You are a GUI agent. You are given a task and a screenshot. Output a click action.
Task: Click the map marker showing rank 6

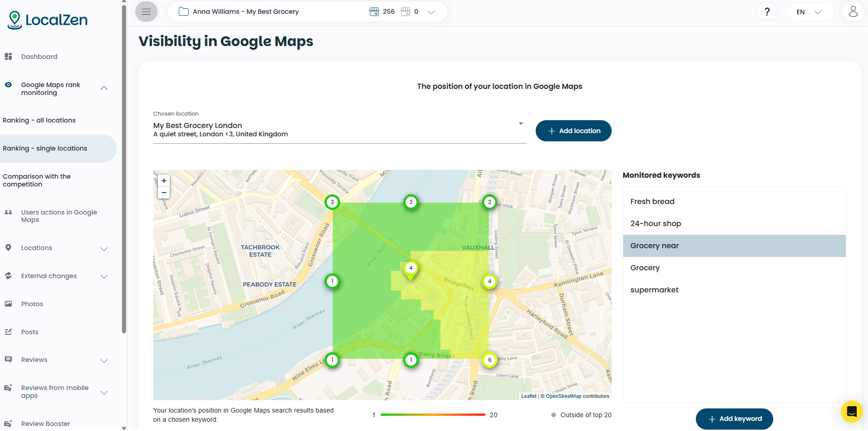click(490, 360)
